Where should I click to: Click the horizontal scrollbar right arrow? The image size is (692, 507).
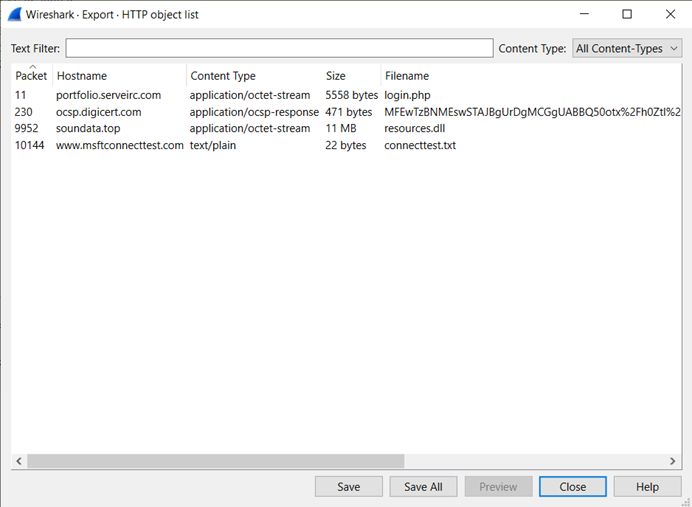pyautogui.click(x=673, y=461)
